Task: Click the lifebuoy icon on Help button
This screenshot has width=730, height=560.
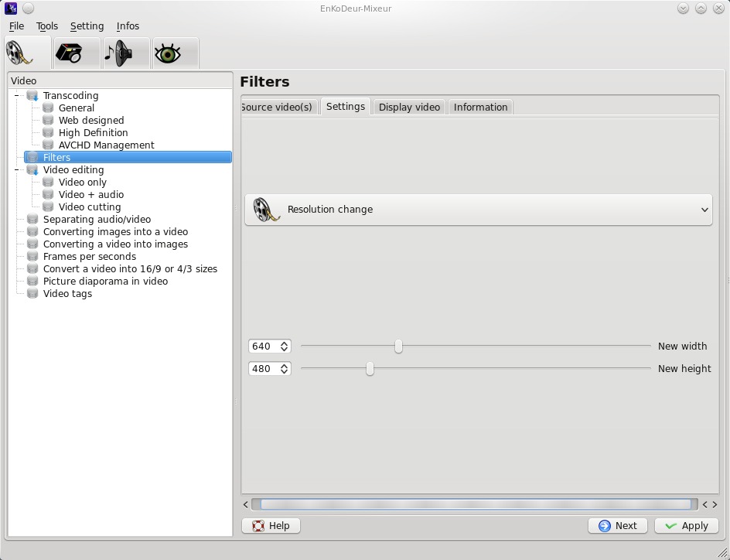Action: click(258, 525)
